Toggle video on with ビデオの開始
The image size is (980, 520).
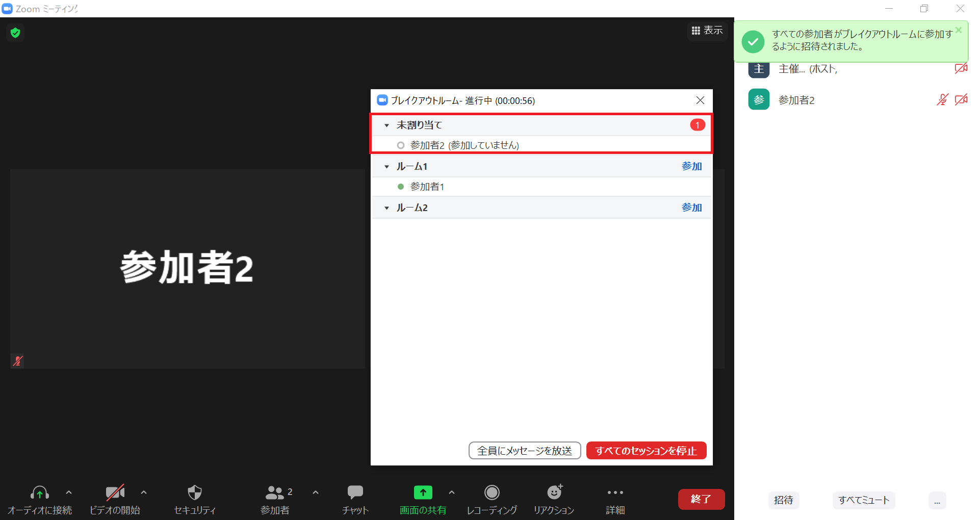pyautogui.click(x=115, y=493)
